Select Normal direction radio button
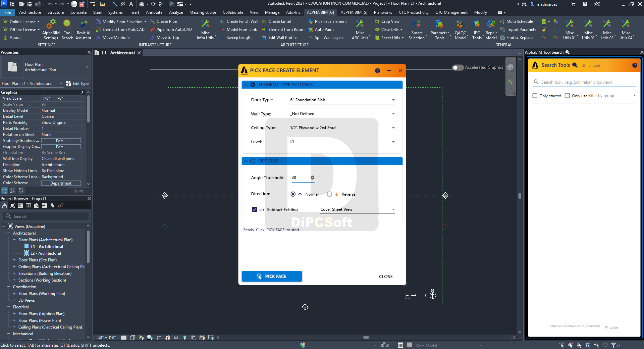The image size is (644, 349). (x=293, y=194)
